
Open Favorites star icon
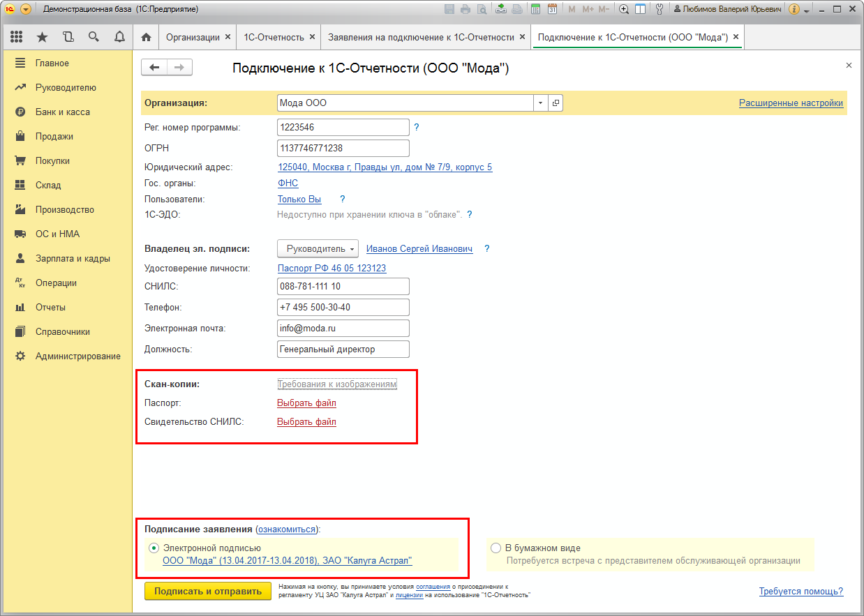click(x=42, y=37)
